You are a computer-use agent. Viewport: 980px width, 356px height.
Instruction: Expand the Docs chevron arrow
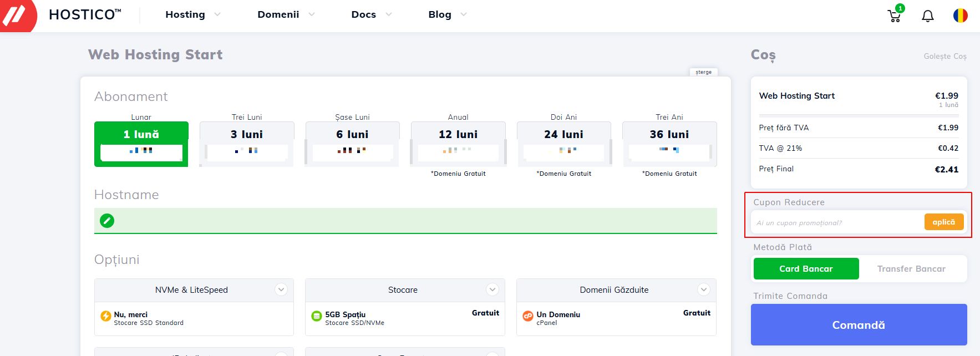tap(389, 14)
